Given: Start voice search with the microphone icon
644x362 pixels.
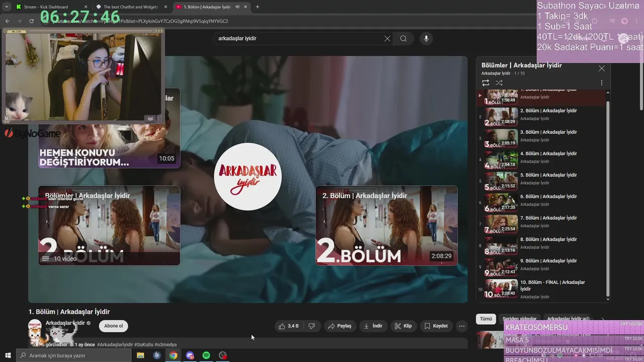Looking at the screenshot, I should click(x=426, y=38).
